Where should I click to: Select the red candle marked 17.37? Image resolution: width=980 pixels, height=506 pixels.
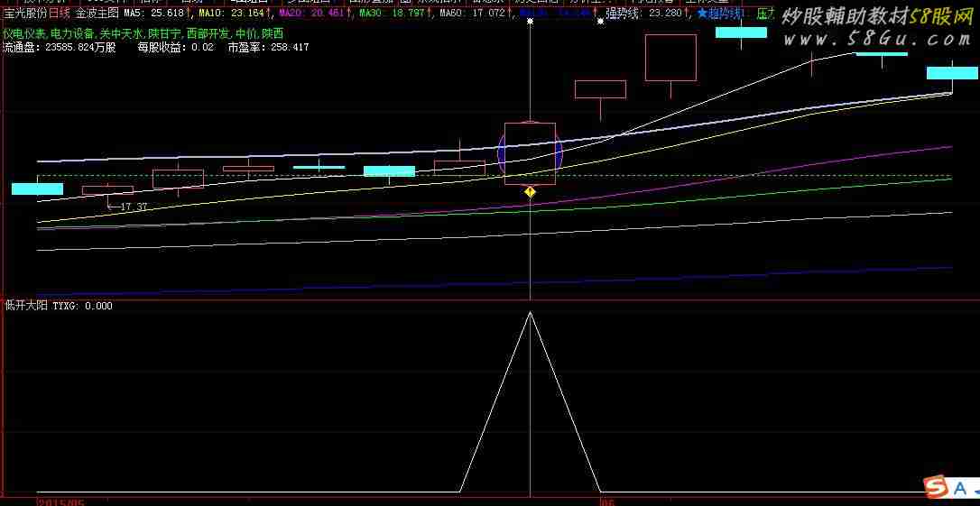tap(107, 190)
